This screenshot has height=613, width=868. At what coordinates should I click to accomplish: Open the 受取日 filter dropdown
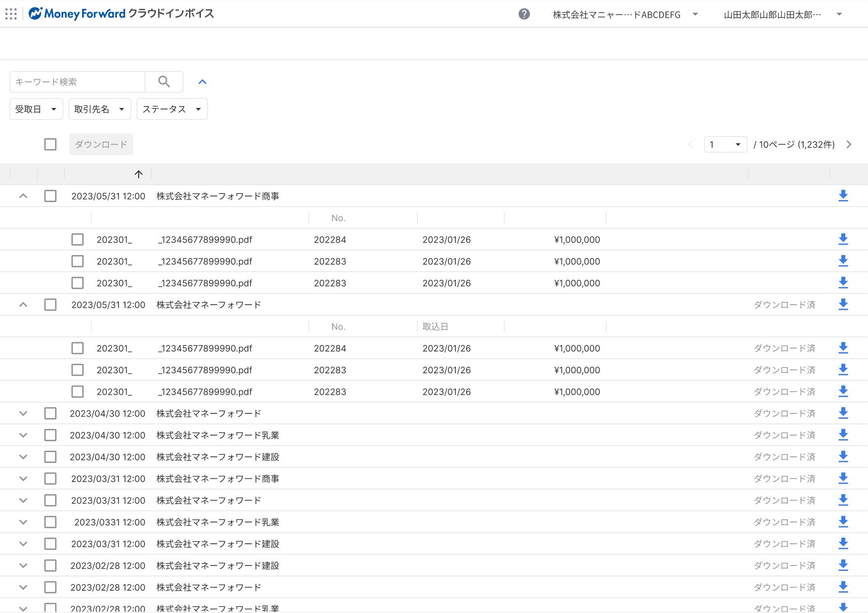[36, 109]
